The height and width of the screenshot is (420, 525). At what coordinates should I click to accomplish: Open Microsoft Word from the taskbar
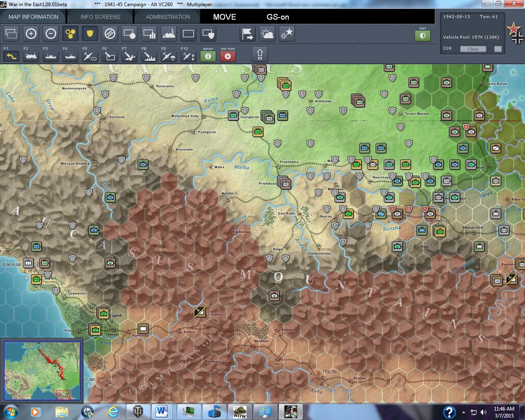pos(162,412)
